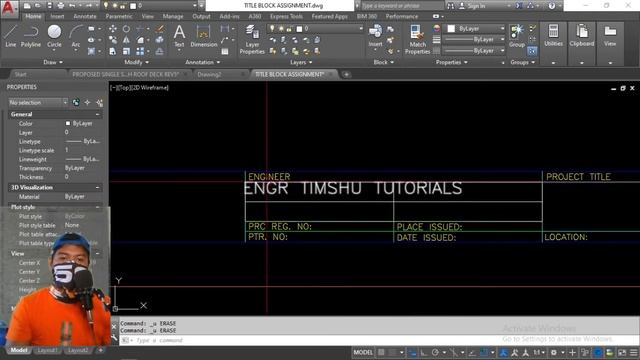The image size is (640, 360).
Task: Expand the Properties panel dropdown
Action: pos(452,62)
